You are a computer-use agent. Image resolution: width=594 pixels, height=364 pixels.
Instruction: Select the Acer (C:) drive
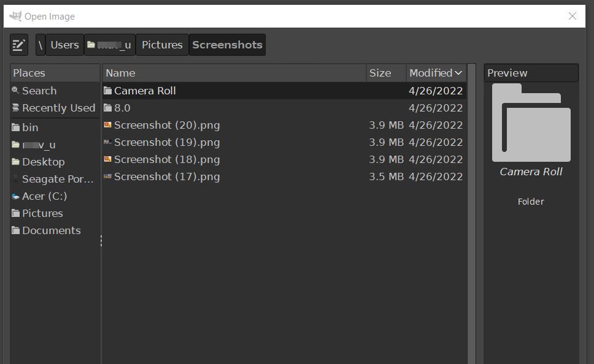pyautogui.click(x=55, y=196)
